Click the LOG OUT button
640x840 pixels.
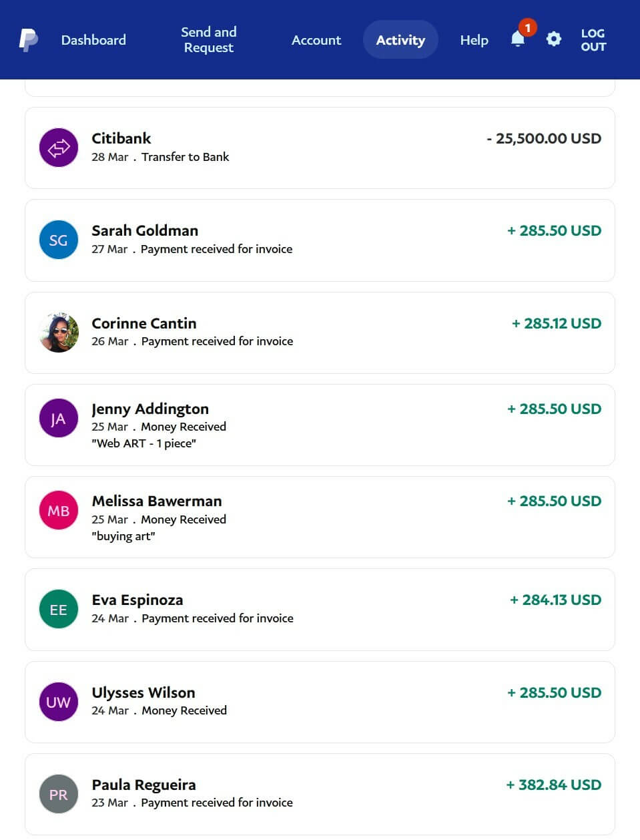(x=593, y=40)
